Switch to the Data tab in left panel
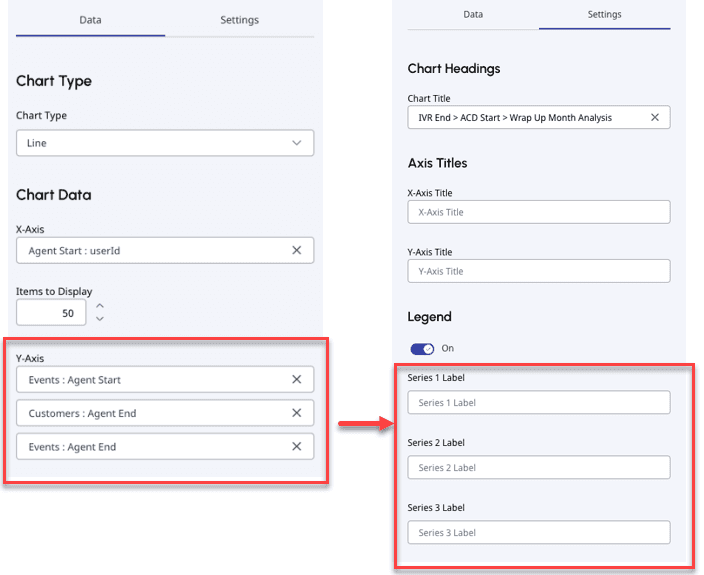This screenshot has width=704, height=575. pyautogui.click(x=90, y=20)
